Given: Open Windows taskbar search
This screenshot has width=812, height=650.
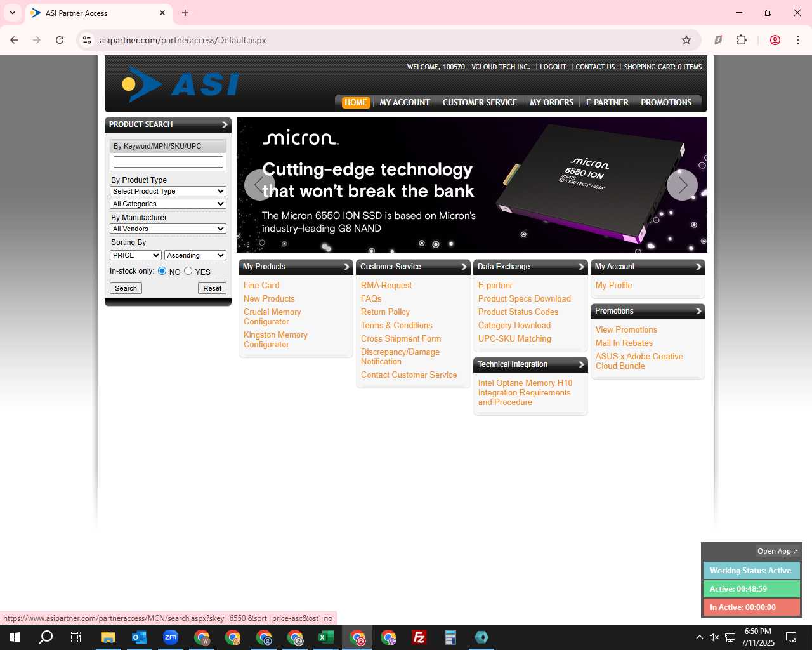Looking at the screenshot, I should 46,637.
